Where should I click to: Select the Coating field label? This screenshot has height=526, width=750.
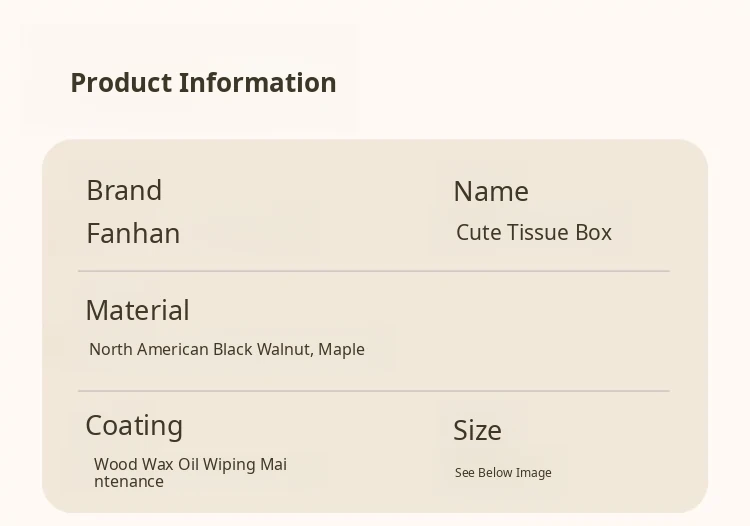(134, 425)
